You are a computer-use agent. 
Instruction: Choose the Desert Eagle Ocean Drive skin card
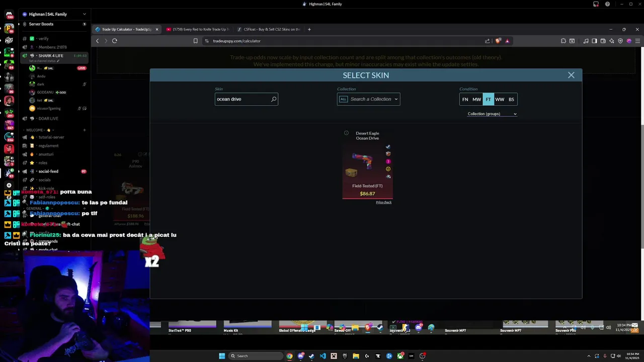(x=367, y=164)
